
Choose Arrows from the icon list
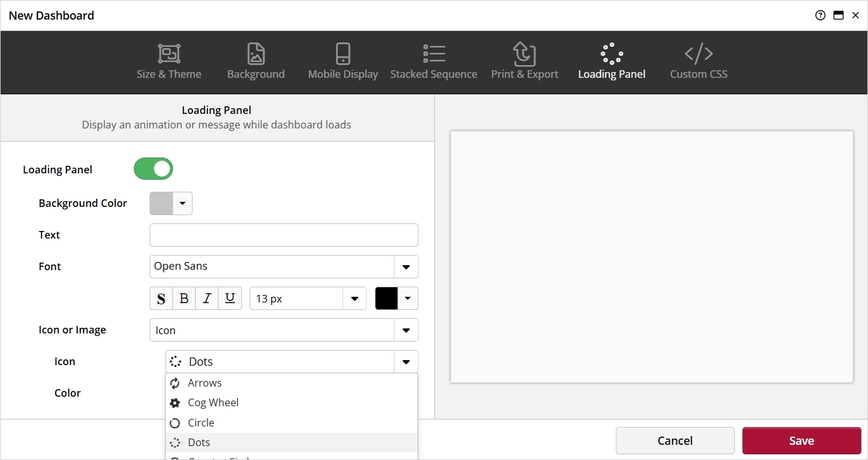[204, 383]
